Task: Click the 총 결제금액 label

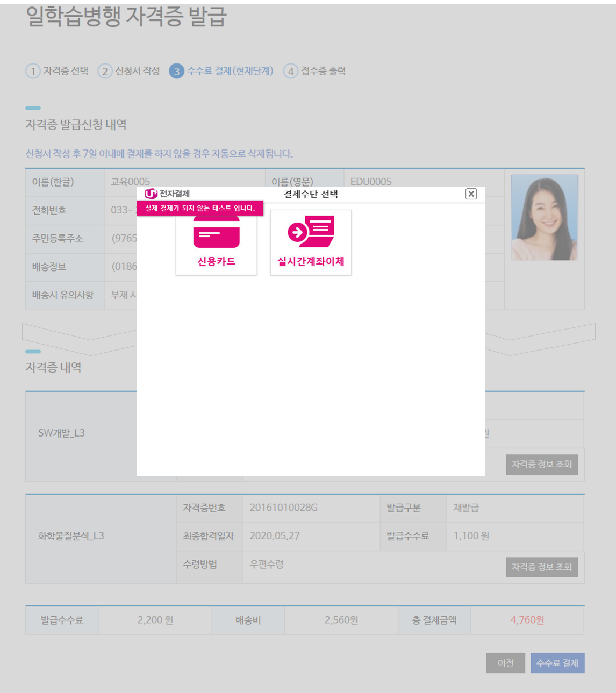Action: 434,620
